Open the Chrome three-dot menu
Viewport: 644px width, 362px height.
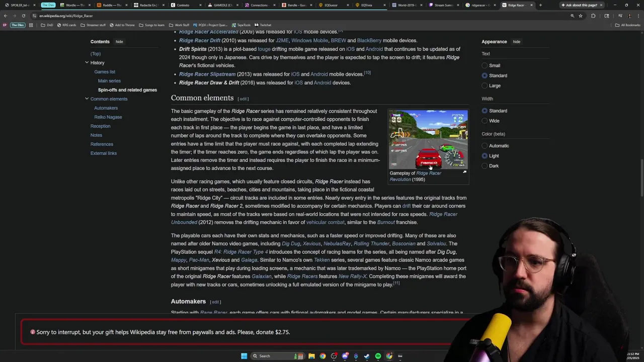point(638,16)
